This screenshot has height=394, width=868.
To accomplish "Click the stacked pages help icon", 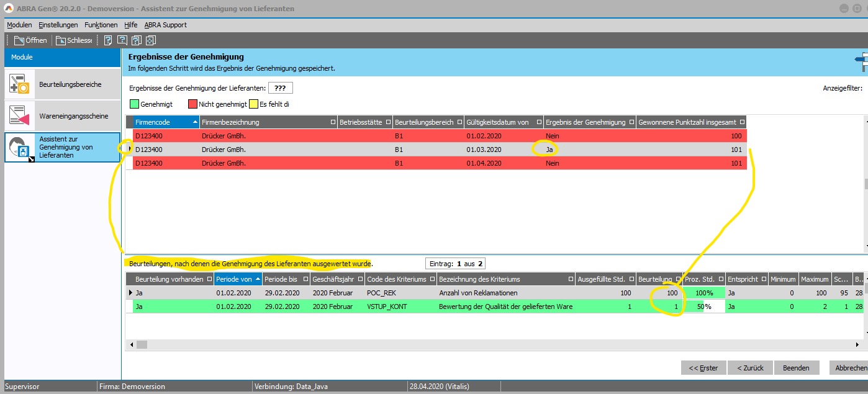I will point(136,40).
